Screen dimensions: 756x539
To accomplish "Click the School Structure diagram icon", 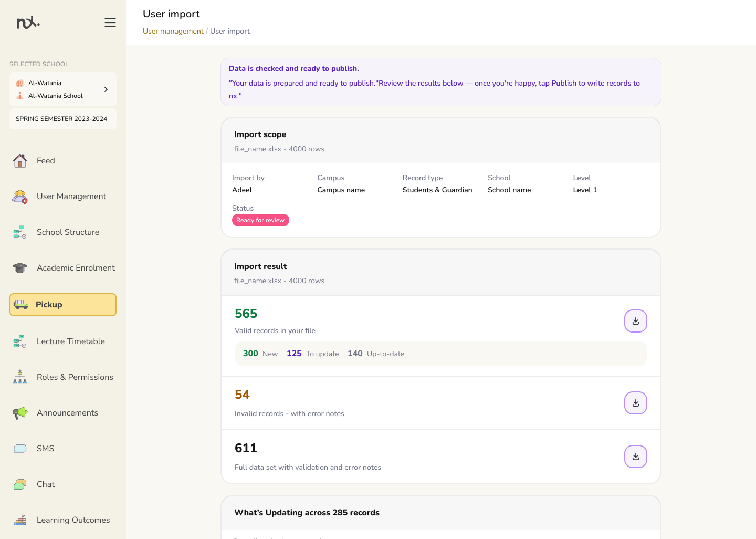I will pyautogui.click(x=20, y=232).
